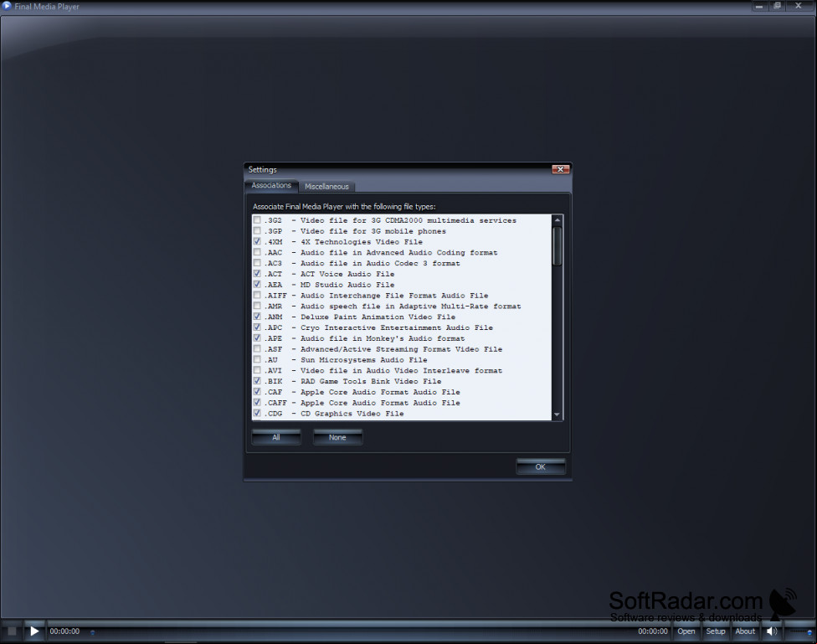Click the elapsed time 00:00:00 display
The image size is (817, 644).
click(64, 631)
